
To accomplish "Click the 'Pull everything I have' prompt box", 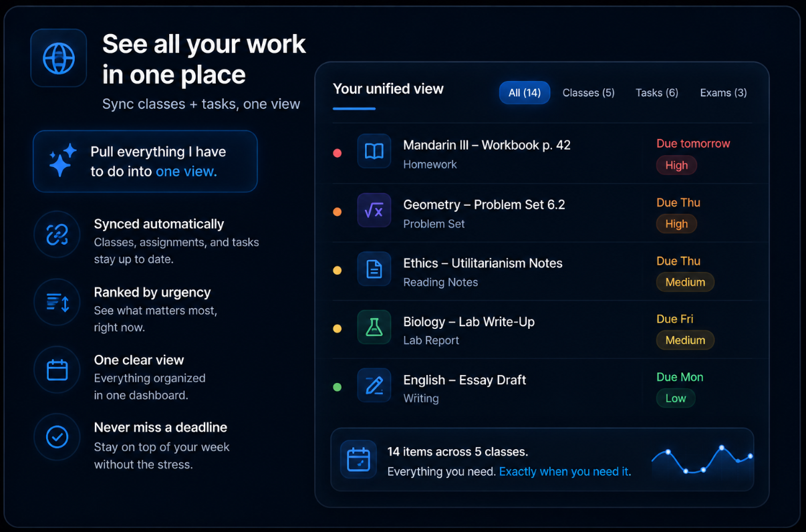I will pyautogui.click(x=145, y=161).
